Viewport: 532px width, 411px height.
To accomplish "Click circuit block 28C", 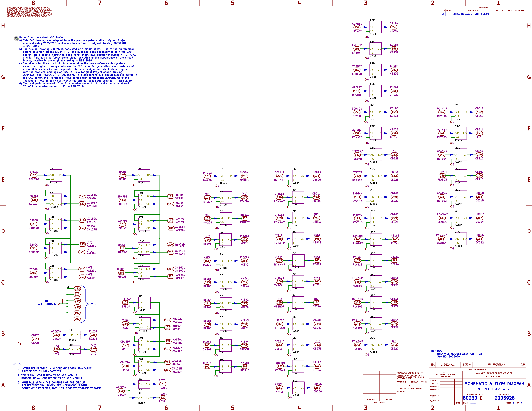I will (x=461, y=112).
